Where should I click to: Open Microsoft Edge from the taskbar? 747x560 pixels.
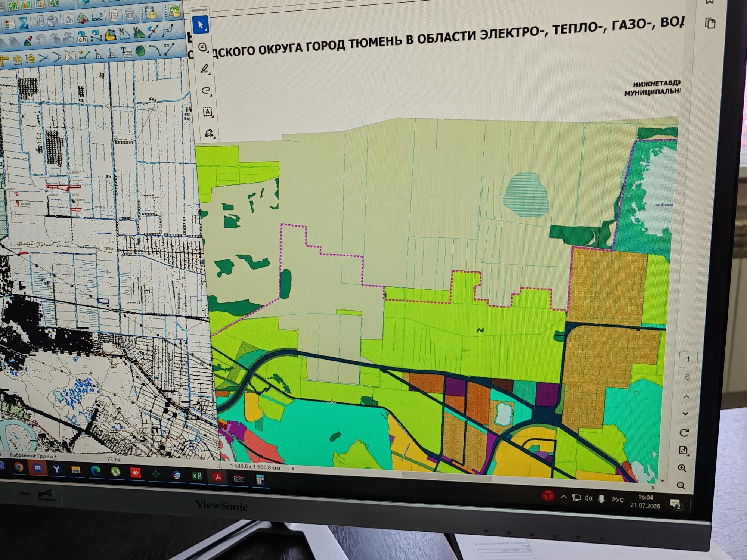click(x=96, y=471)
